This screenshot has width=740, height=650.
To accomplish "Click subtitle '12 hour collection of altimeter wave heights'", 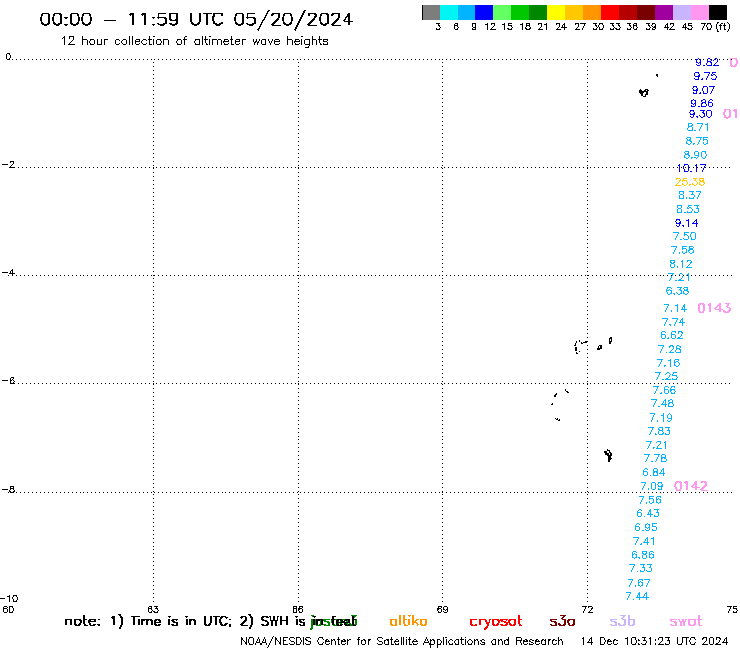I will click(x=194, y=41).
